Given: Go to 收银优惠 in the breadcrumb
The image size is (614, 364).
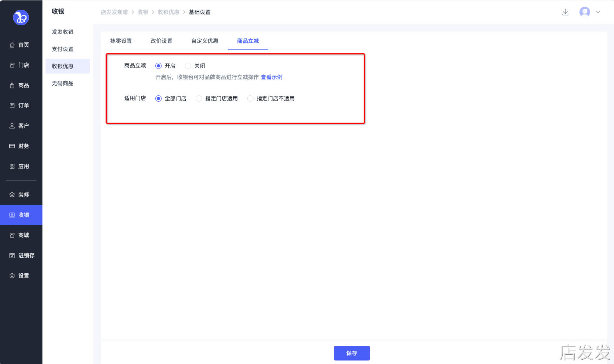Looking at the screenshot, I should [169, 12].
